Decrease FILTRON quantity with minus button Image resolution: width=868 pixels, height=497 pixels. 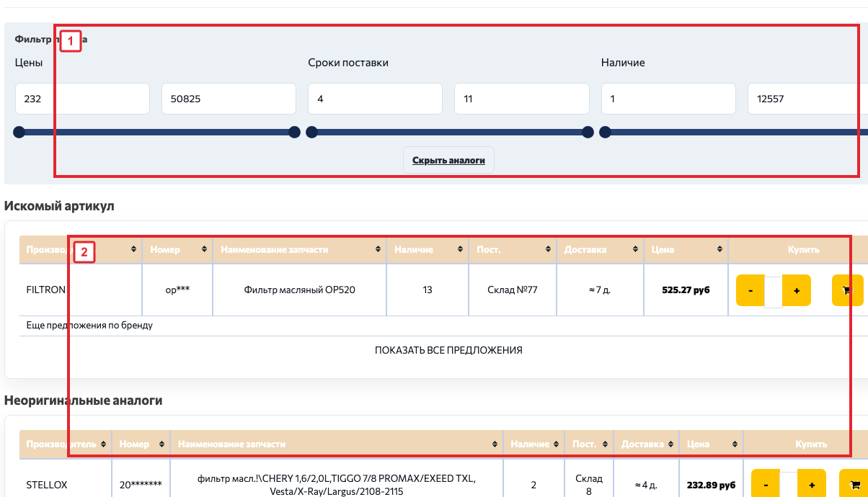pyautogui.click(x=750, y=290)
